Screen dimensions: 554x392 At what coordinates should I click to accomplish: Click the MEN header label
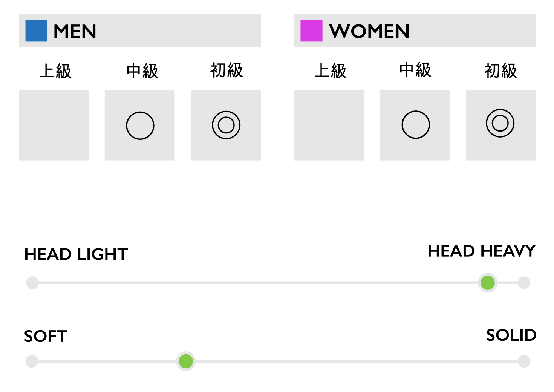click(x=75, y=31)
